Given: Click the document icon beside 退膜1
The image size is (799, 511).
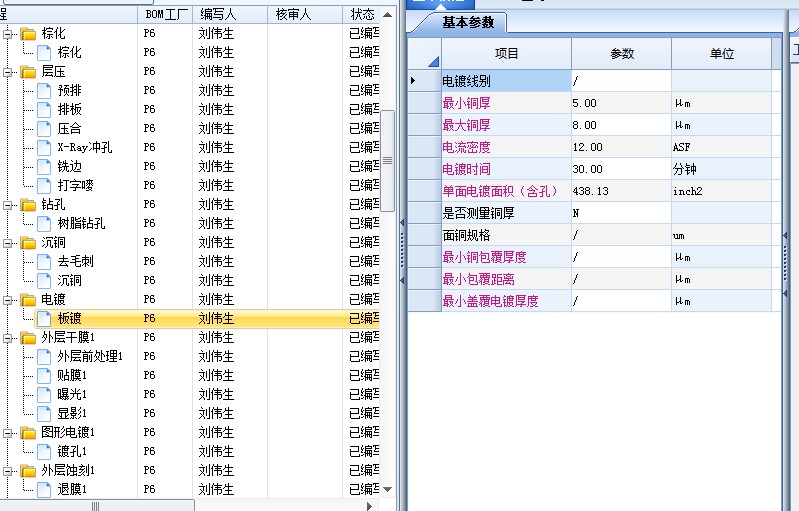Looking at the screenshot, I should coord(44,490).
